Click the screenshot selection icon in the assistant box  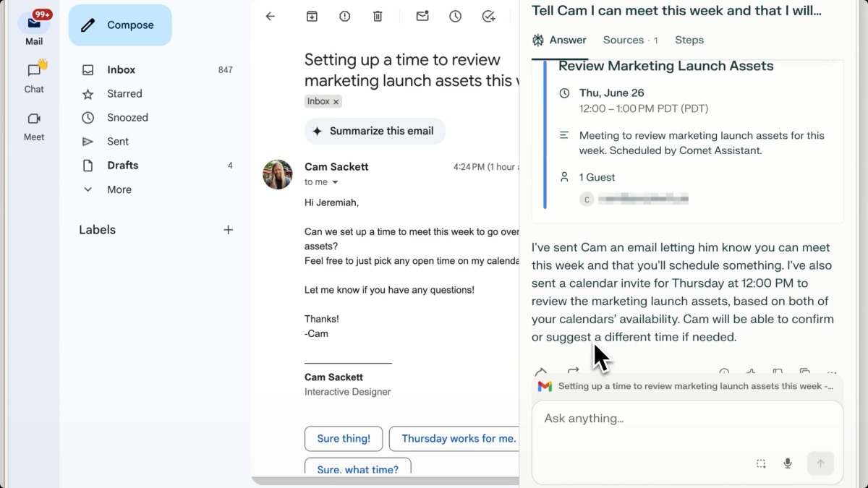[x=761, y=463]
